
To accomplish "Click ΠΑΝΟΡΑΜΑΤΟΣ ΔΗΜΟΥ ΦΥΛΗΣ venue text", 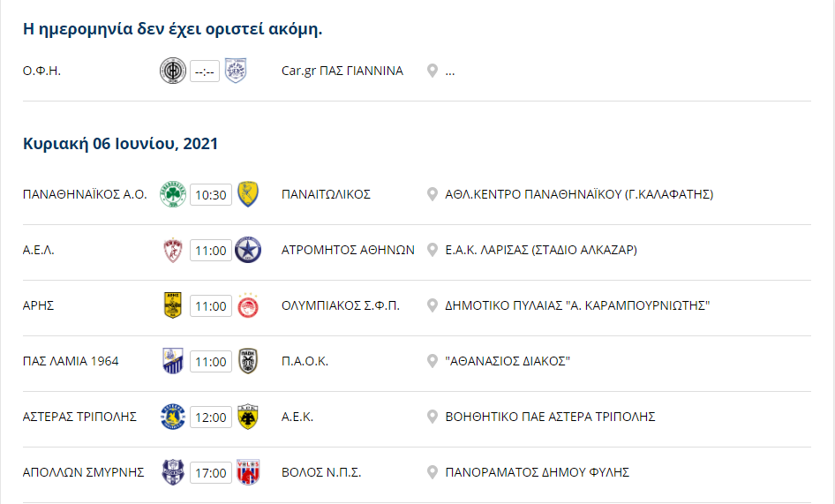I will click(538, 472).
